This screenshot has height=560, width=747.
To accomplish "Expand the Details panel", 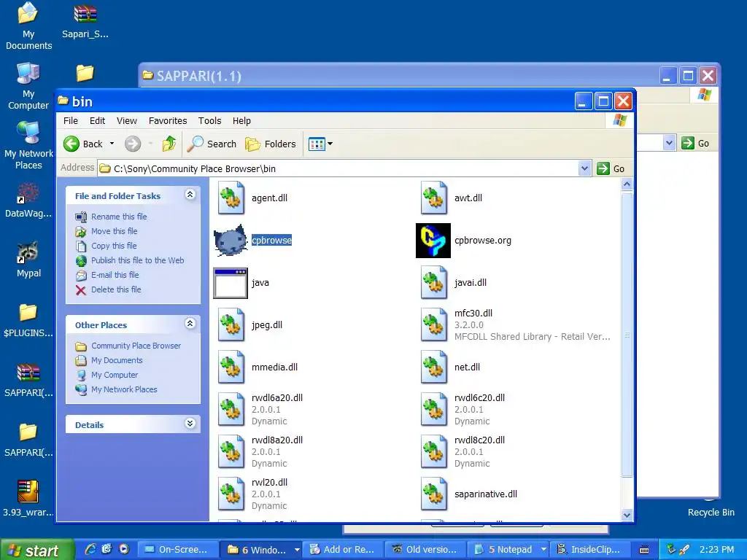I will pyautogui.click(x=190, y=424).
